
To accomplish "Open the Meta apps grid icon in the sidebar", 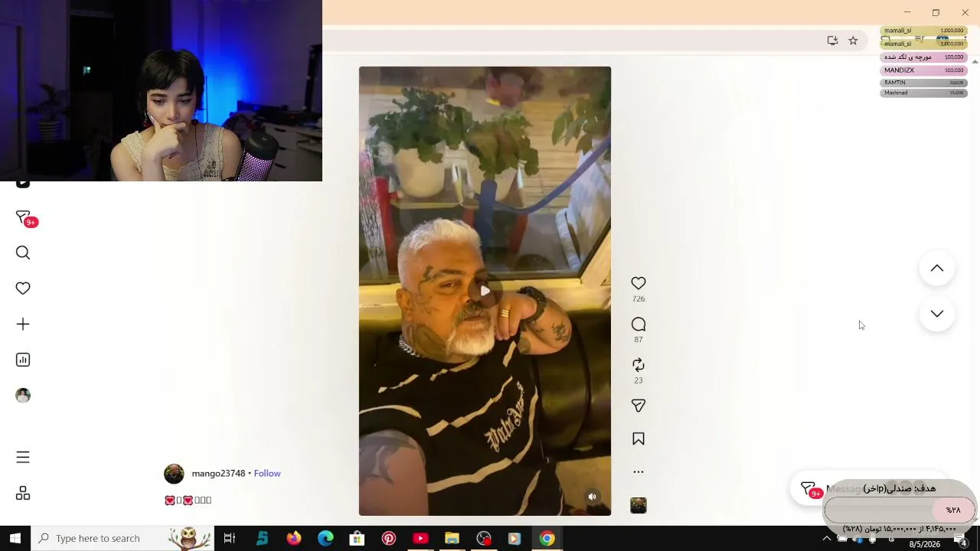I will [23, 494].
